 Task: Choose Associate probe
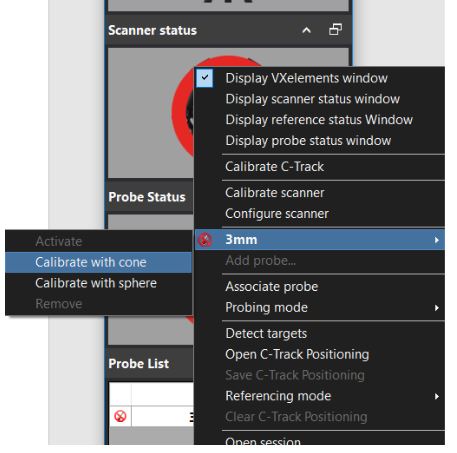pos(272,287)
